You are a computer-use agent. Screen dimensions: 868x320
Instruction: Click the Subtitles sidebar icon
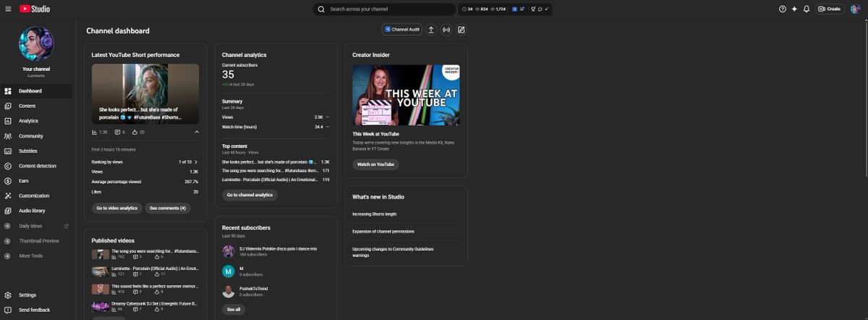click(x=8, y=151)
